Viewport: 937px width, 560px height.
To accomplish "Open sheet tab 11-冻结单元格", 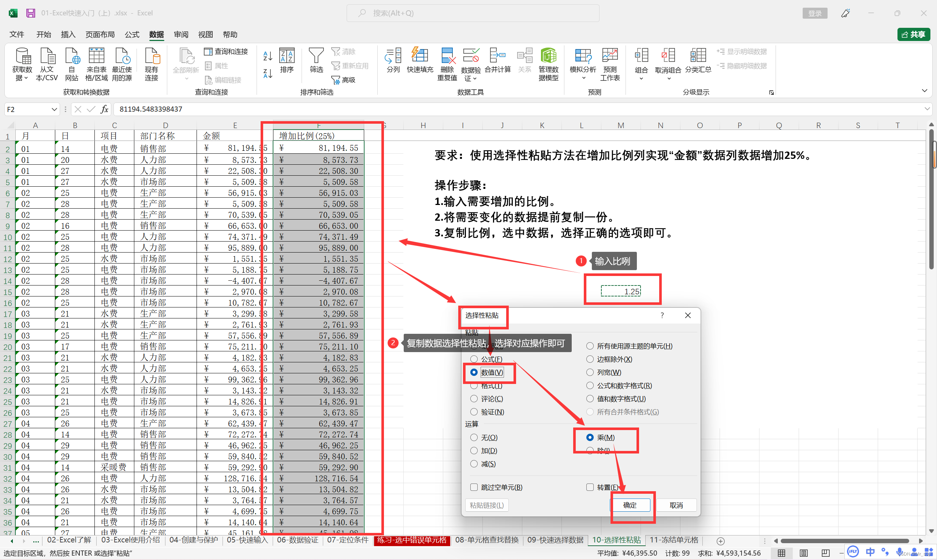I will [x=673, y=540].
